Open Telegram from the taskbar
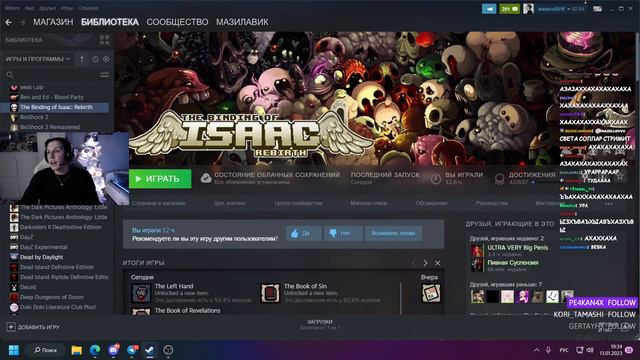 pyautogui.click(x=132, y=350)
